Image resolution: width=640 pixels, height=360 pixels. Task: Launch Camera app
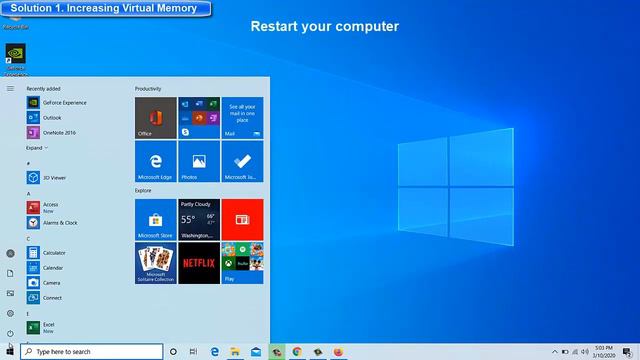pos(44,282)
